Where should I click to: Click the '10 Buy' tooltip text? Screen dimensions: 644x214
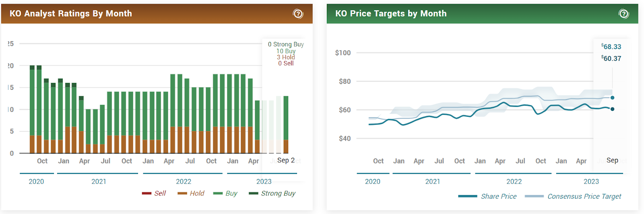pos(286,51)
